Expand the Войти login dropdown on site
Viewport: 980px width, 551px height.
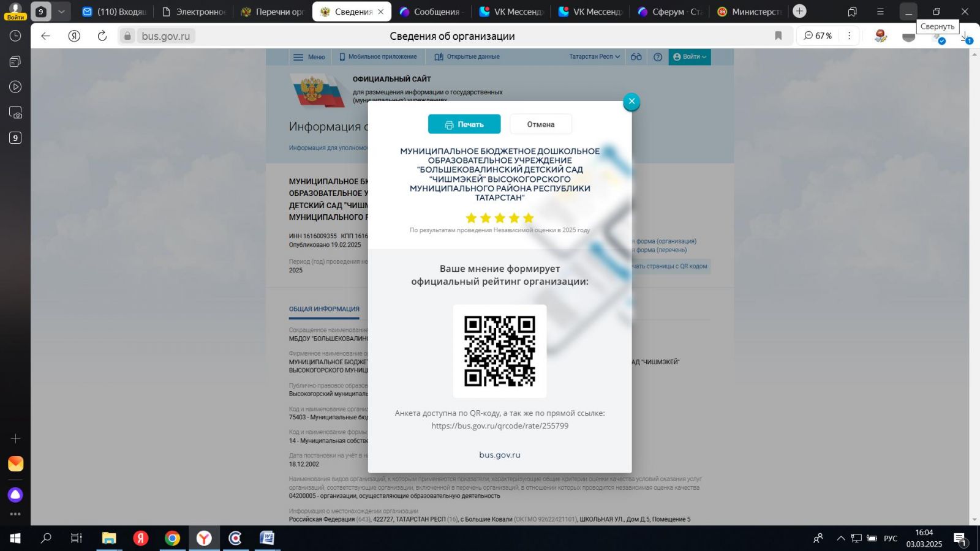(690, 57)
